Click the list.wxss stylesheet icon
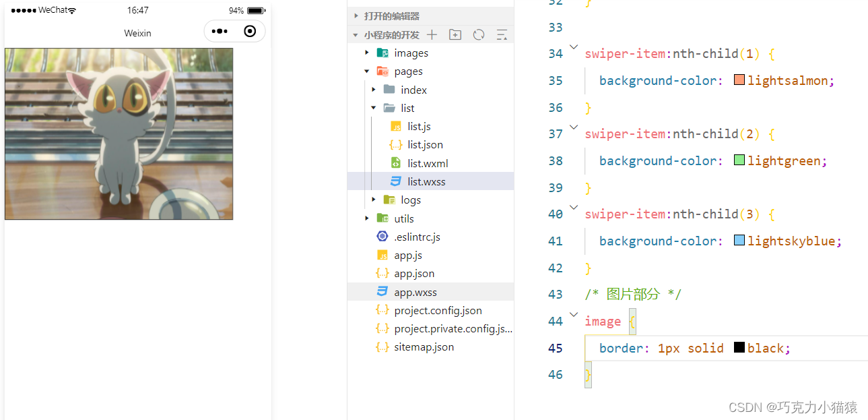The width and height of the screenshot is (868, 420). tap(396, 181)
